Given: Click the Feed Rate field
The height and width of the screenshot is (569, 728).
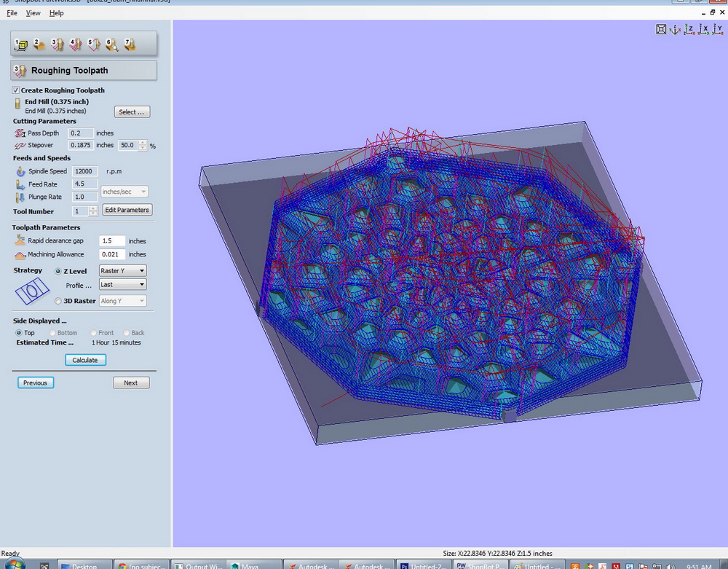Looking at the screenshot, I should 85,184.
